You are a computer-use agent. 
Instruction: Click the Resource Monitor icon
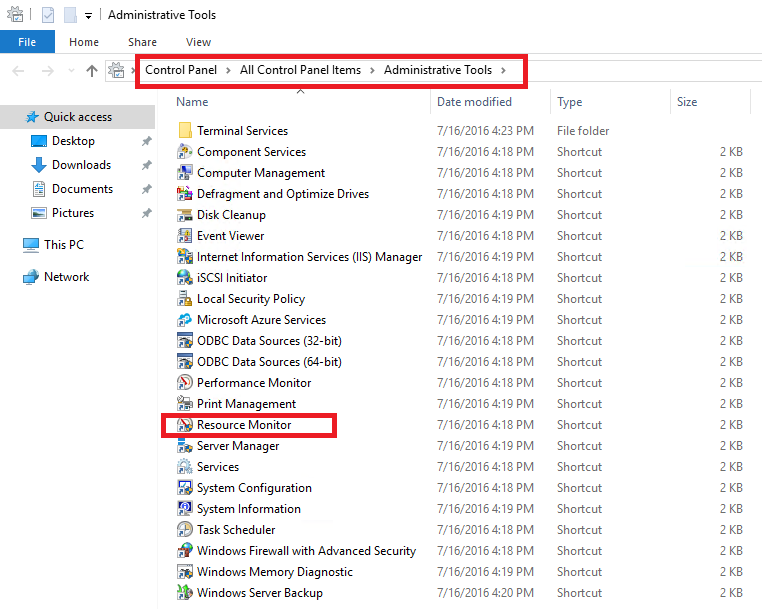coord(185,424)
